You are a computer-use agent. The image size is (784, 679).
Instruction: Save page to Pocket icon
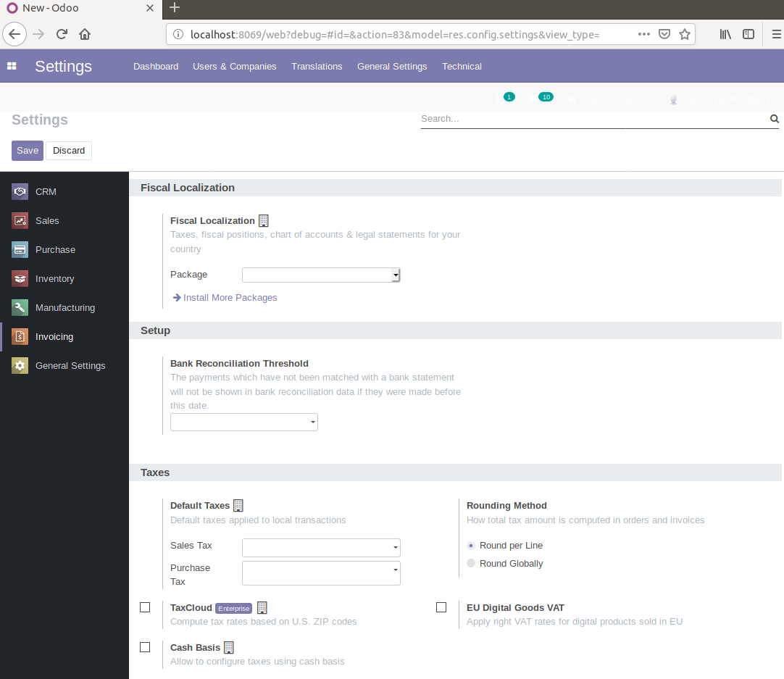pyautogui.click(x=664, y=34)
